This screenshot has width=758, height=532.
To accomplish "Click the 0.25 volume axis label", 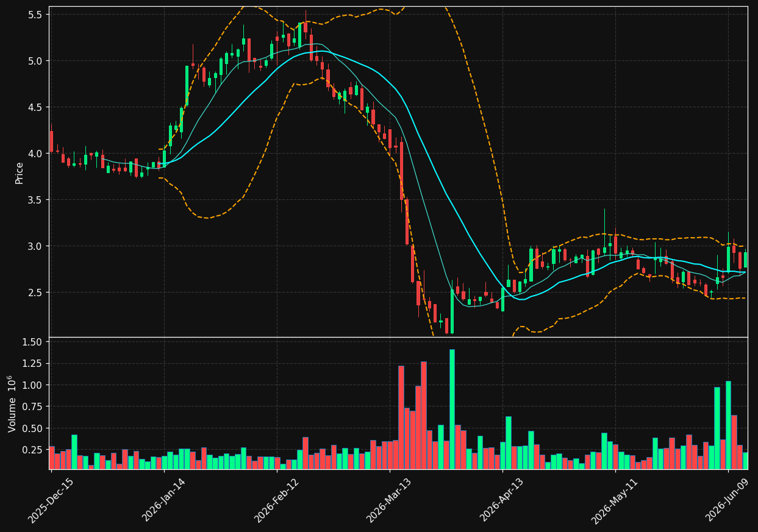I will (33, 450).
